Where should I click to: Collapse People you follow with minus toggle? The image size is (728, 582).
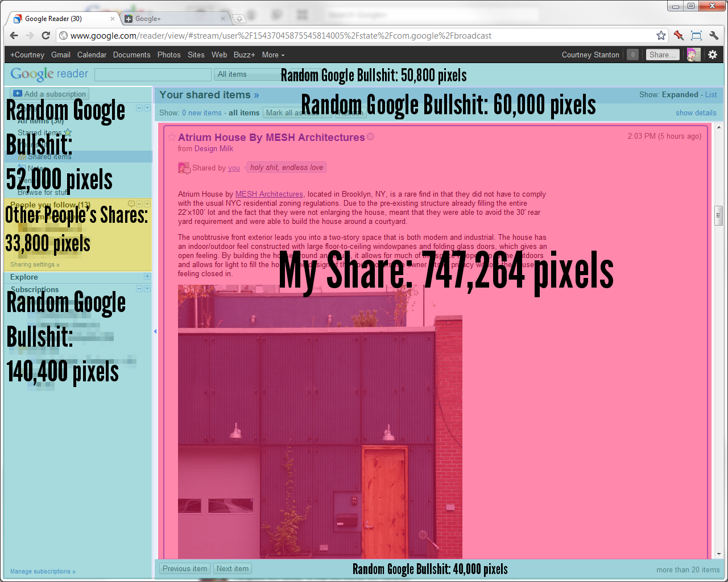coord(139,203)
